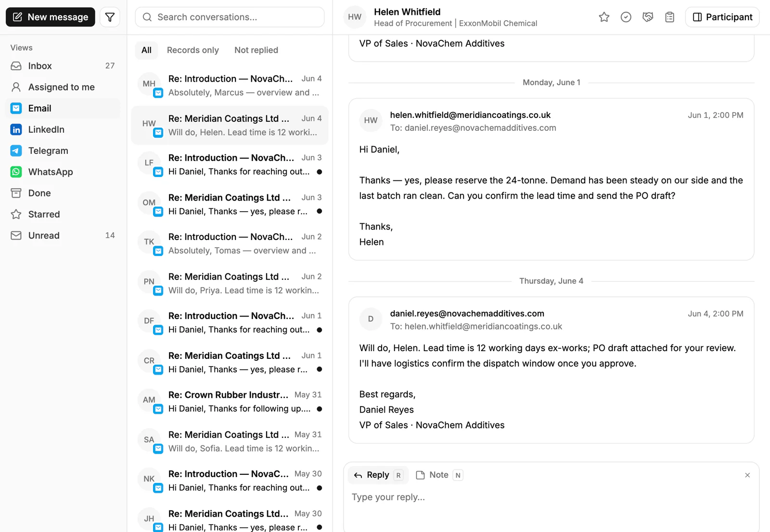Screen dimensions: 770x532
Task: Select the Email channel view
Action: [63, 108]
